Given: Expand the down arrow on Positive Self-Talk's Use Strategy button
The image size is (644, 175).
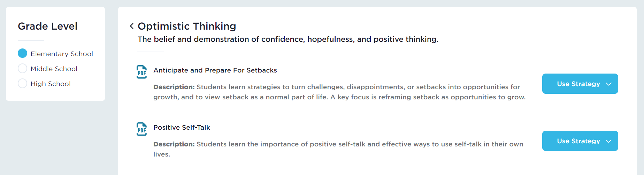Looking at the screenshot, I should pos(609,141).
